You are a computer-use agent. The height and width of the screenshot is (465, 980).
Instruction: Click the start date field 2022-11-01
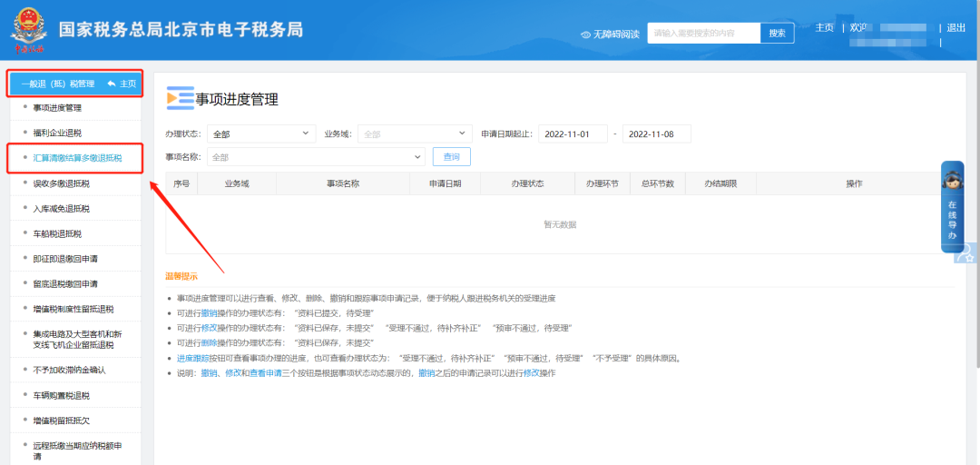coord(573,134)
